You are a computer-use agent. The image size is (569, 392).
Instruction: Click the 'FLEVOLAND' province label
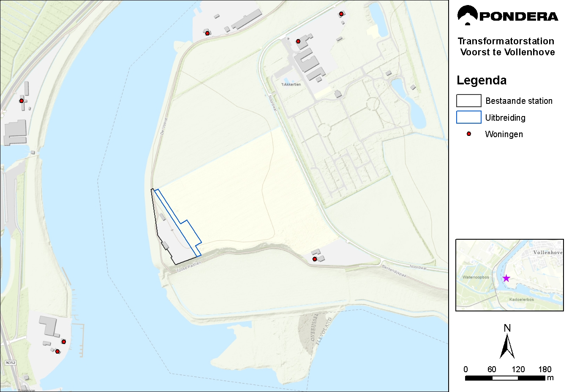pyautogui.click(x=323, y=331)
